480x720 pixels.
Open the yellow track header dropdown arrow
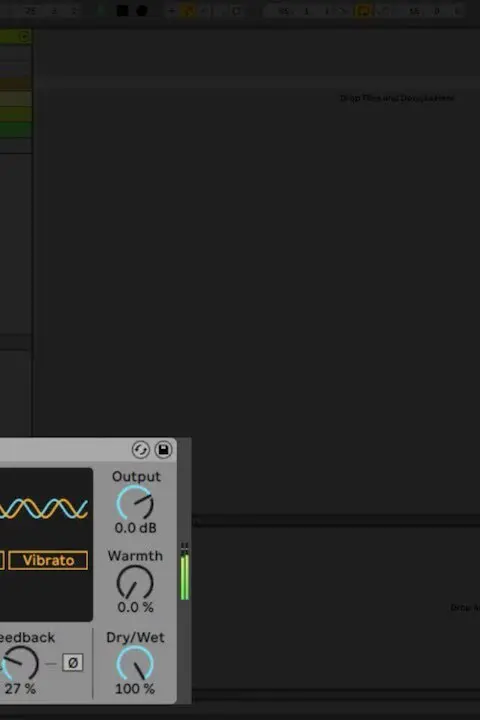(24, 36)
